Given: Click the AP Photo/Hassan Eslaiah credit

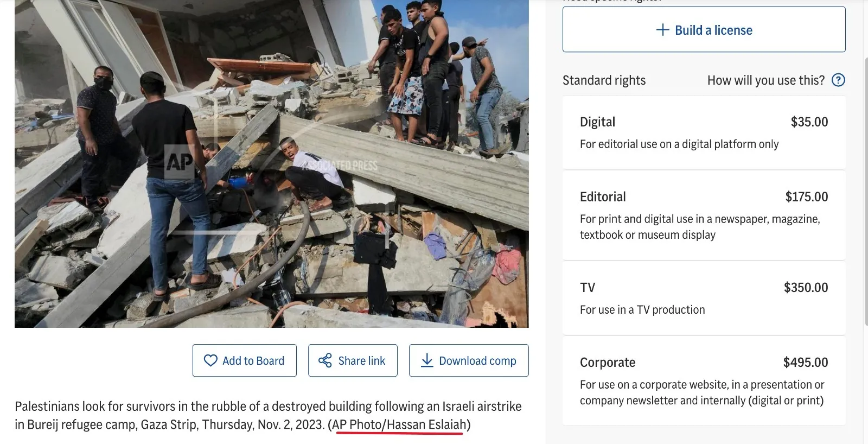Looking at the screenshot, I should click(399, 424).
